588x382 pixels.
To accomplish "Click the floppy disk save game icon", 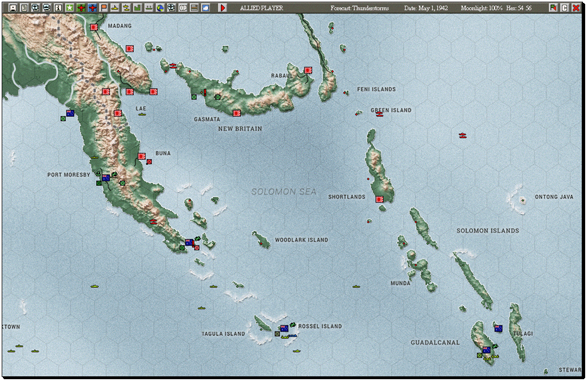I will [x=13, y=7].
